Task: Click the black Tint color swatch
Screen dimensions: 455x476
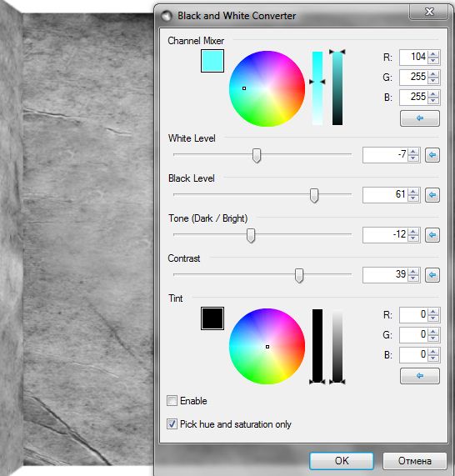Action: 212,318
